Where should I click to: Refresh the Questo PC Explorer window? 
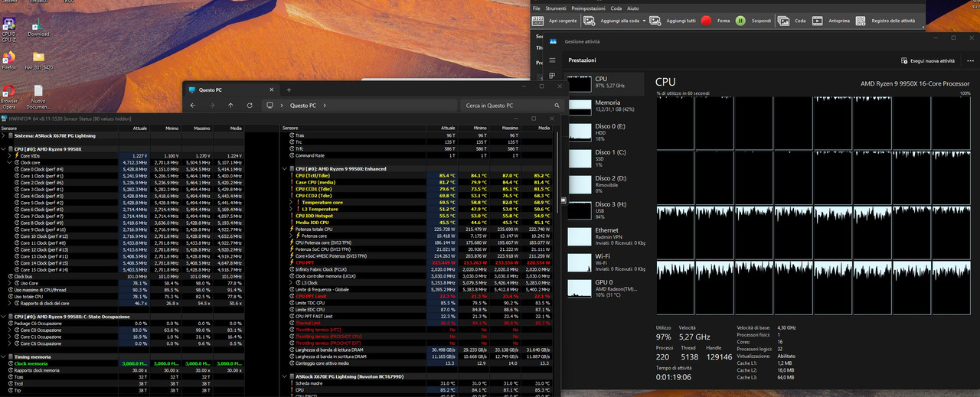250,106
